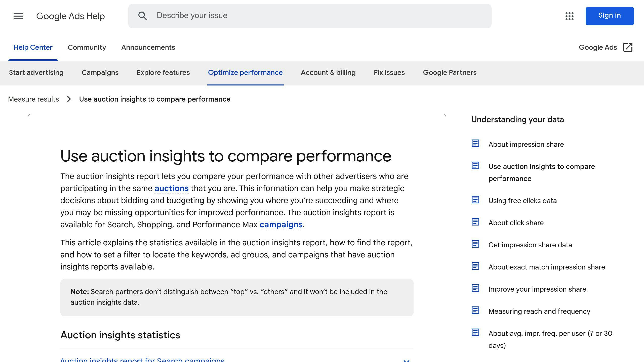Click the Understanding your data heading
Screen dimensions: 644x362
coord(517,119)
